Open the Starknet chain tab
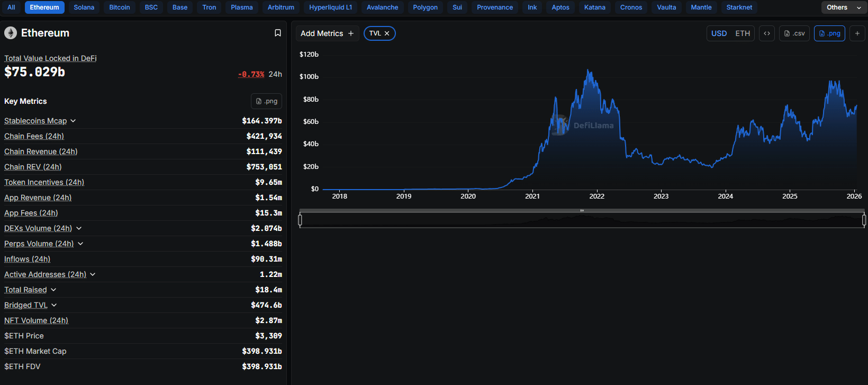The height and width of the screenshot is (385, 868). tap(739, 7)
